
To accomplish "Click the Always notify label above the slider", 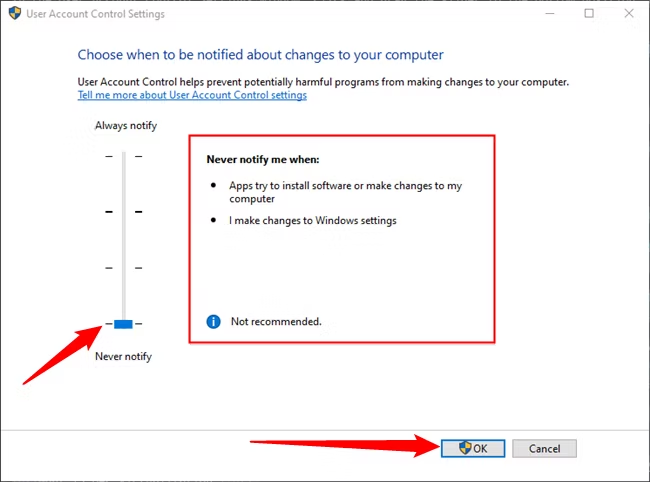I will pyautogui.click(x=126, y=126).
